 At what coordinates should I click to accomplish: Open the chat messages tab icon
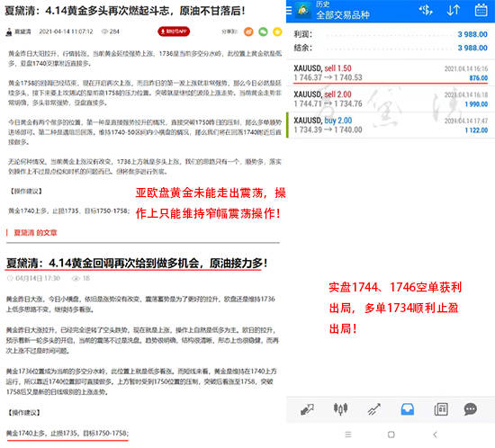[x=471, y=409]
